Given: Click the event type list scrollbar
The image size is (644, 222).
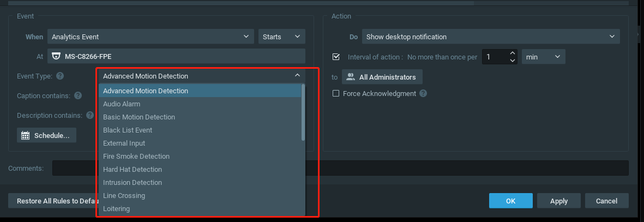Looking at the screenshot, I should pos(303,112).
